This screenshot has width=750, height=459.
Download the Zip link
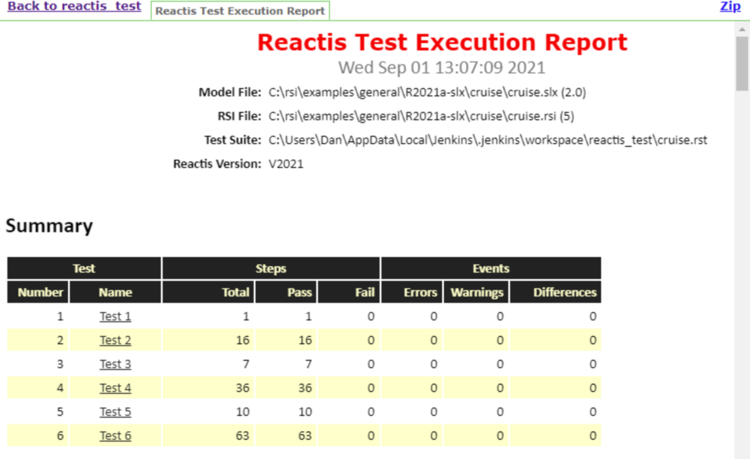730,6
